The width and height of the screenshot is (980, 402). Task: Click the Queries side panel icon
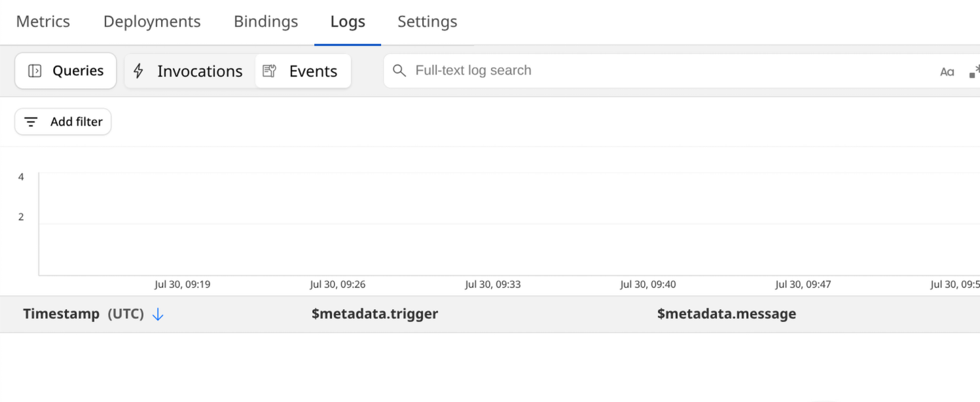coord(35,71)
